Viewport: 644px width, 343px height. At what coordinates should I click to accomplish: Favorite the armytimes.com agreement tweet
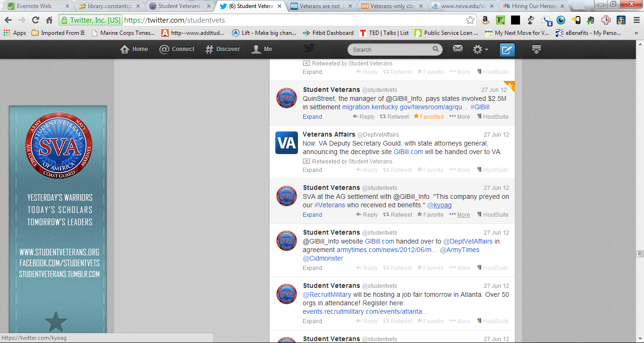(x=430, y=268)
